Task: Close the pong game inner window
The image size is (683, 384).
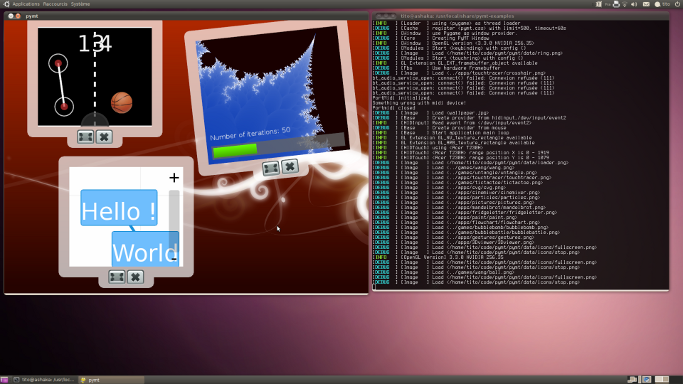Action: click(x=104, y=137)
